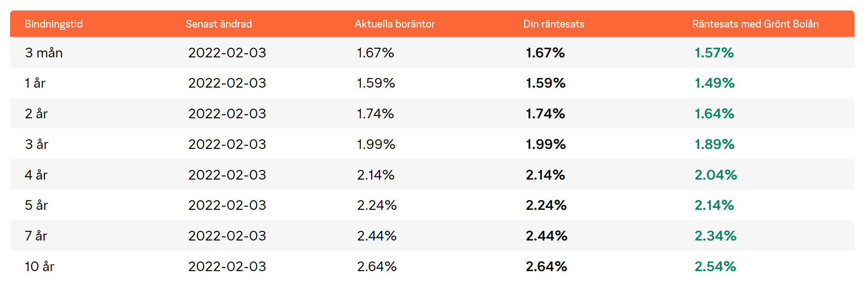868x308 pixels.
Task: Click the green 2.04% rate value
Action: (x=715, y=175)
